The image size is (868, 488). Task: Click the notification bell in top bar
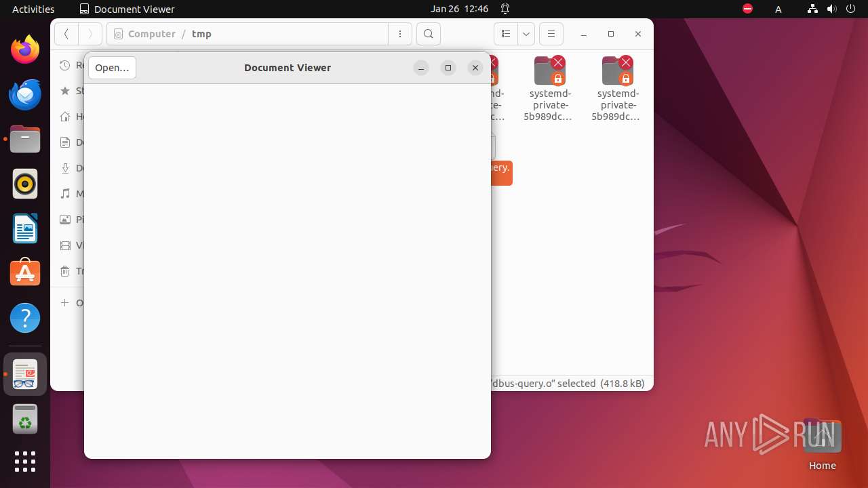(x=505, y=9)
